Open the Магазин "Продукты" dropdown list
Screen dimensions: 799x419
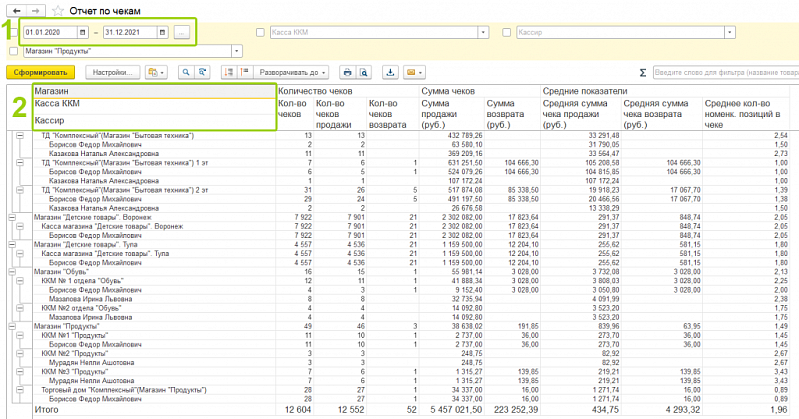click(x=237, y=50)
